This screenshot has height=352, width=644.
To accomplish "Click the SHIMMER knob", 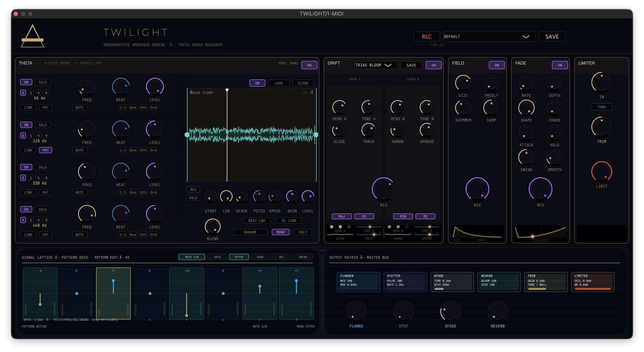I will coord(463,108).
